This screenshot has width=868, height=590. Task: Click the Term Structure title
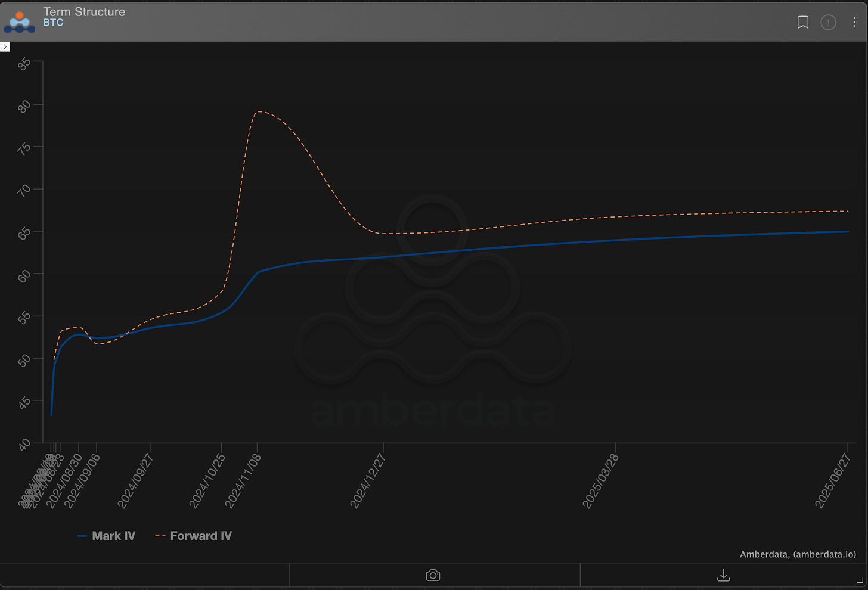[x=84, y=11]
